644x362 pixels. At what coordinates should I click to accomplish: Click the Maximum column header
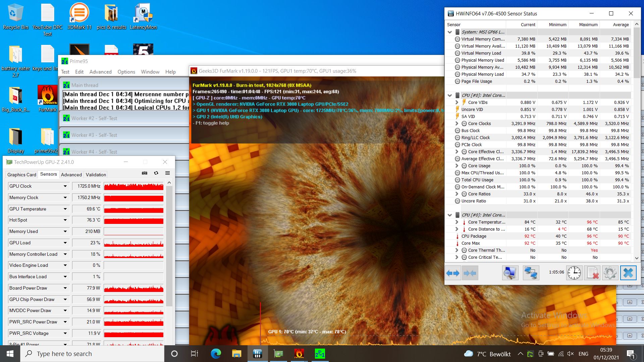pos(588,24)
